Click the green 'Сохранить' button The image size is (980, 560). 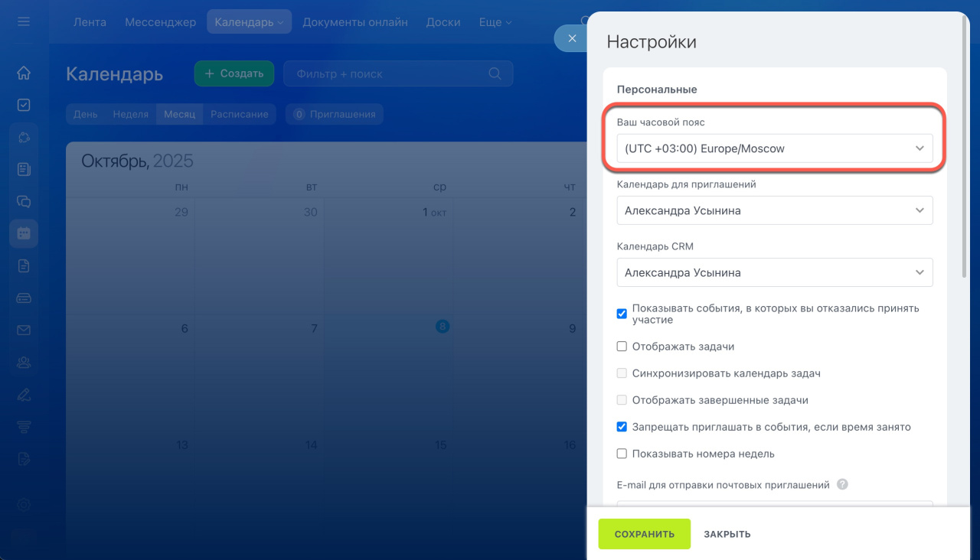pos(644,534)
